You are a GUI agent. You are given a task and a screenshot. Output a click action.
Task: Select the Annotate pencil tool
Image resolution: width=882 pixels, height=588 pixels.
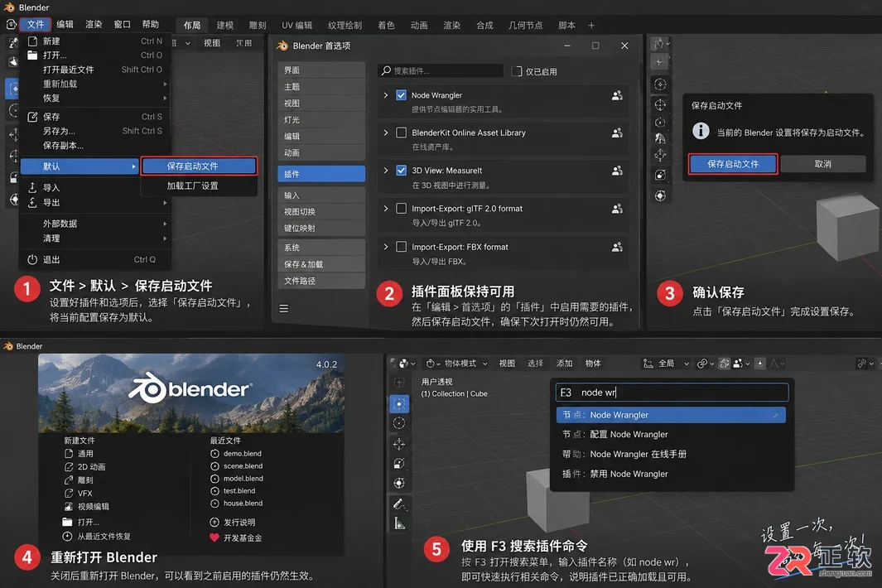399,504
